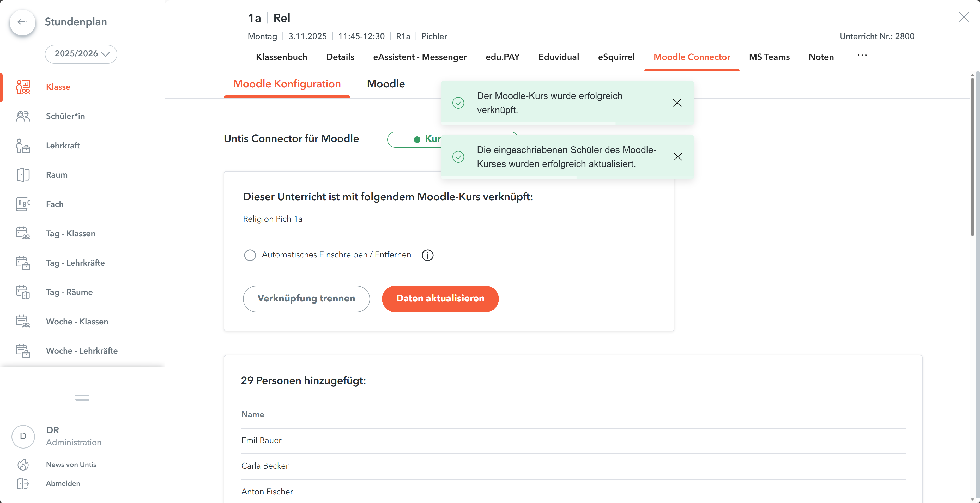Select the Raum door icon
The height and width of the screenshot is (503, 980).
(x=23, y=175)
